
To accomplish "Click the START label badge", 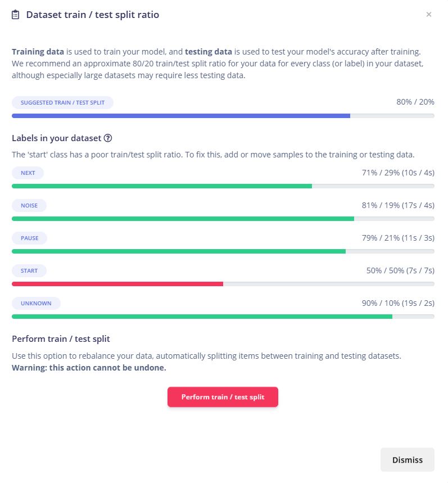I will (x=29, y=271).
